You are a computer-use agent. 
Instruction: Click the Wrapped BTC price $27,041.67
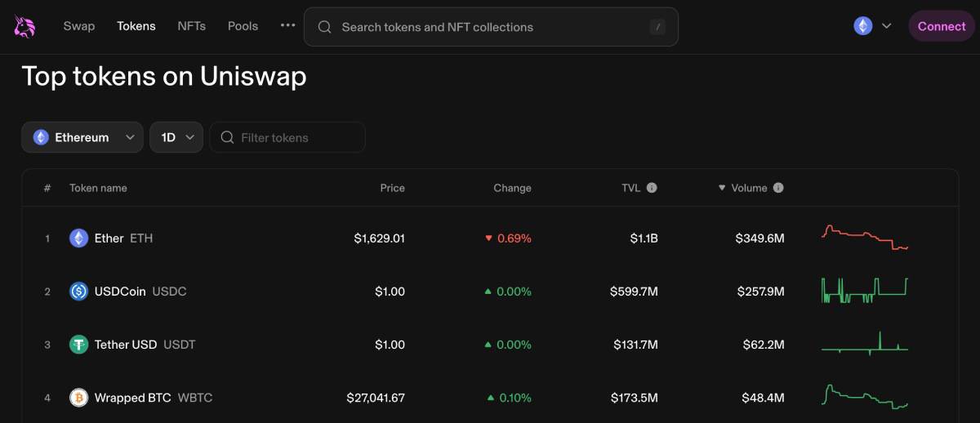376,398
